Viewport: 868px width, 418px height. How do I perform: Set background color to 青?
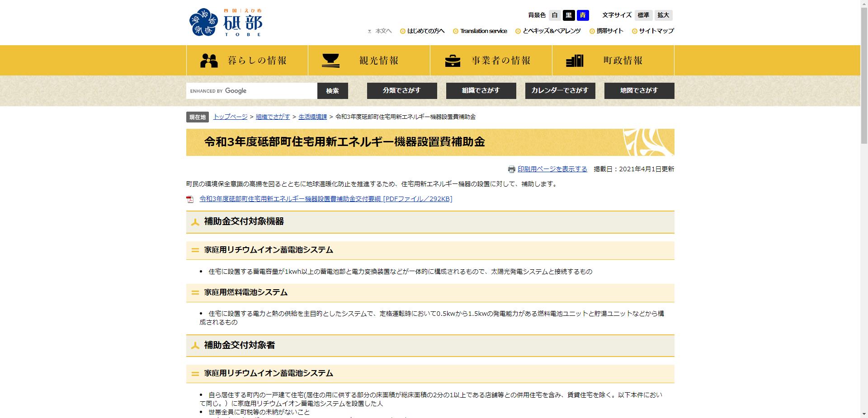tap(583, 15)
